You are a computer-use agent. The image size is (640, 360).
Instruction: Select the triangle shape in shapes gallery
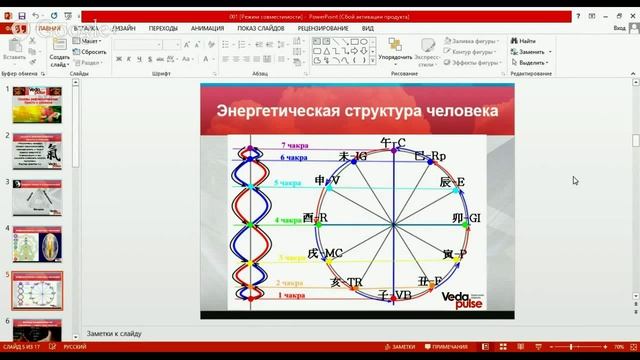(327, 51)
